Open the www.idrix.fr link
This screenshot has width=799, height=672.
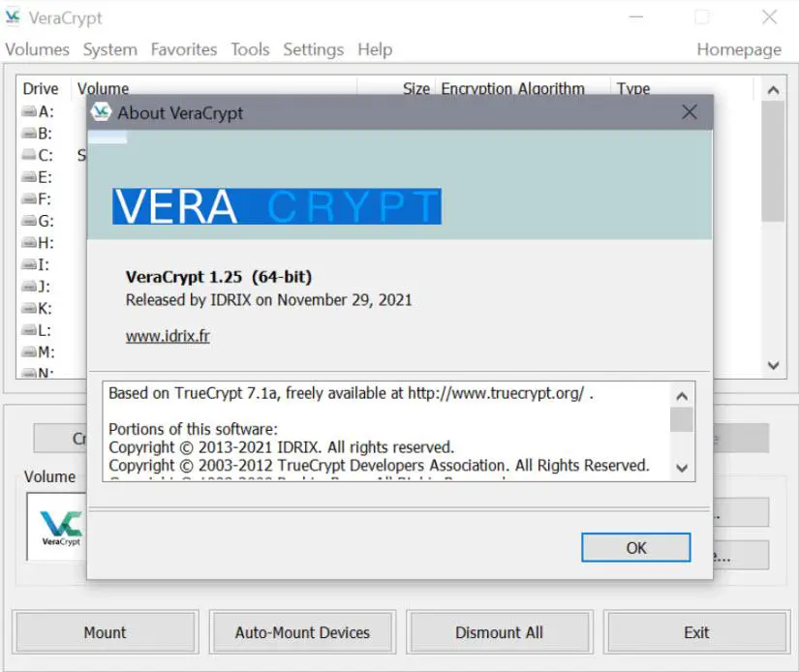[168, 336]
